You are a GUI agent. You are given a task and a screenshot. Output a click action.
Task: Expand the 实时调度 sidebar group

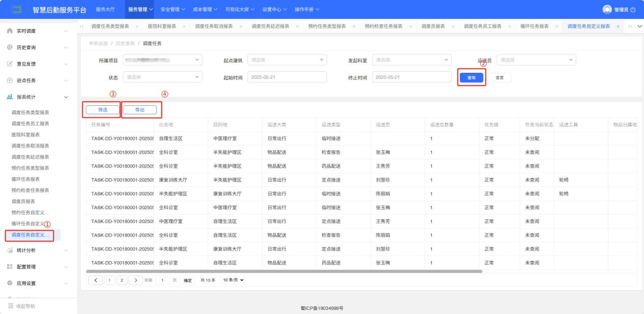point(39,31)
